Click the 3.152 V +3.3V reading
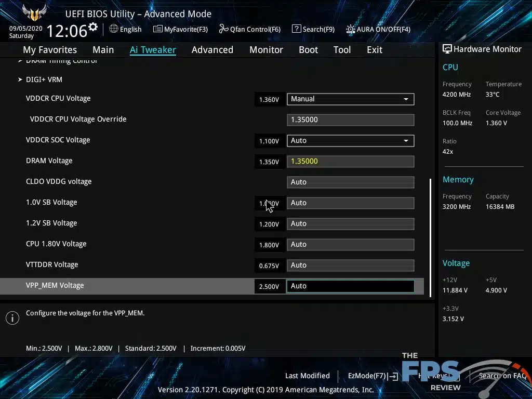Screen dimensions: 532x399 pyautogui.click(x=453, y=319)
